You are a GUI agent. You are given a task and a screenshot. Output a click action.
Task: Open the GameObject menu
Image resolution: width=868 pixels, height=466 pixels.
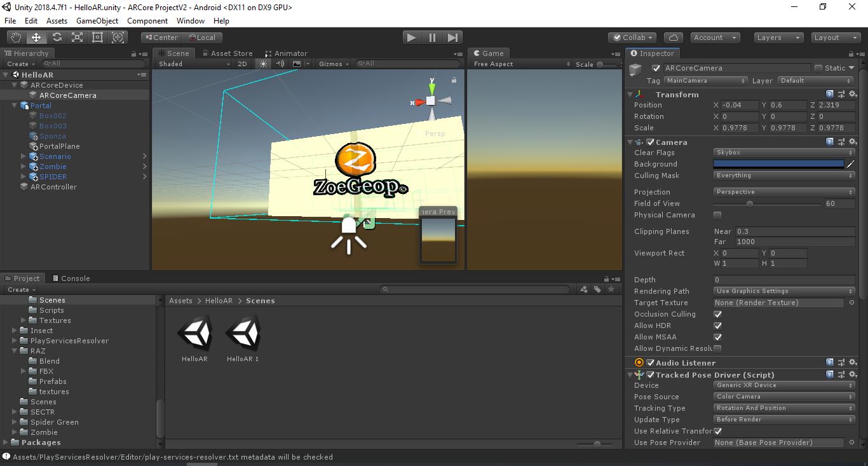[97, 21]
